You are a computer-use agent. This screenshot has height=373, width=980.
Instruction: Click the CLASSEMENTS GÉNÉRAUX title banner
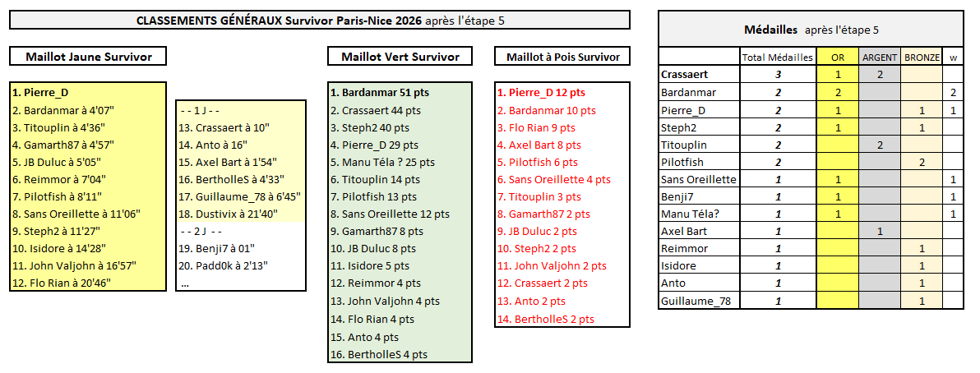coord(320,21)
